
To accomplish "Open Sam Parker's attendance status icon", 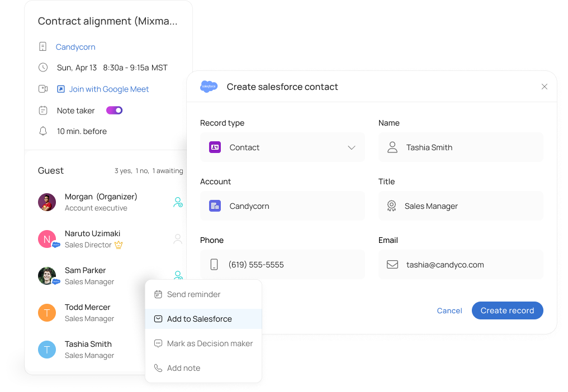I will 178,275.
